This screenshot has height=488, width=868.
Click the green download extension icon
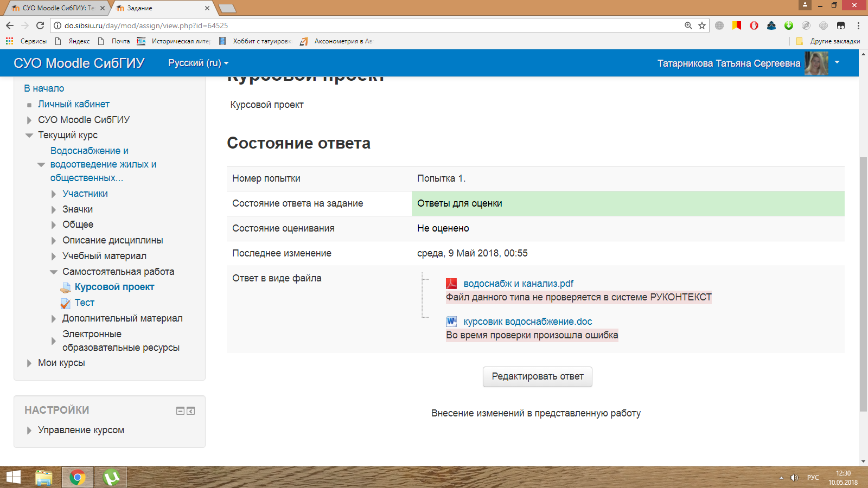coord(789,25)
